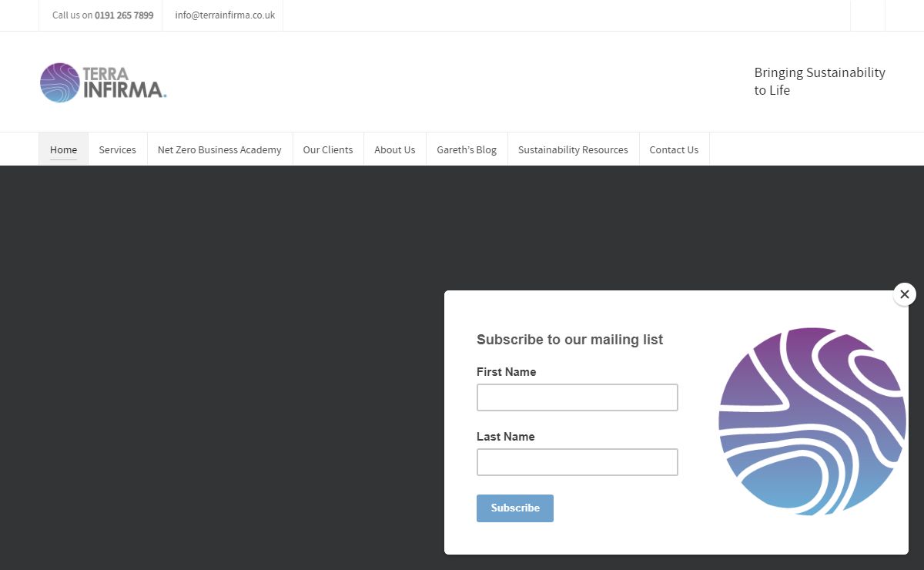The height and width of the screenshot is (570, 924).
Task: Open the Our Clients page
Action: click(328, 149)
